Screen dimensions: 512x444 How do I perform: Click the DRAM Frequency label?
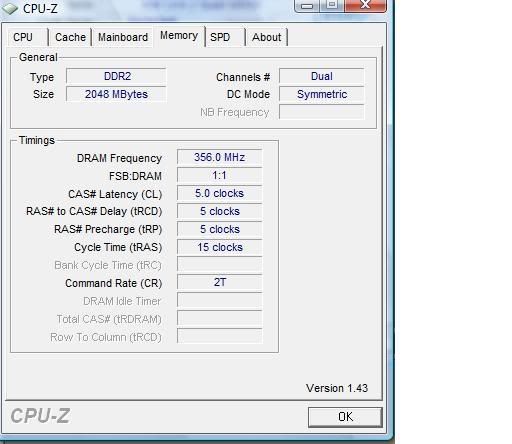tap(119, 158)
